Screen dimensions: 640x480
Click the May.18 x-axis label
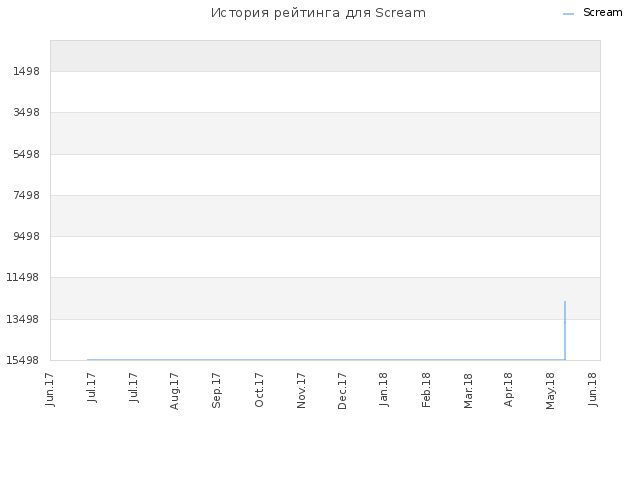pos(550,391)
